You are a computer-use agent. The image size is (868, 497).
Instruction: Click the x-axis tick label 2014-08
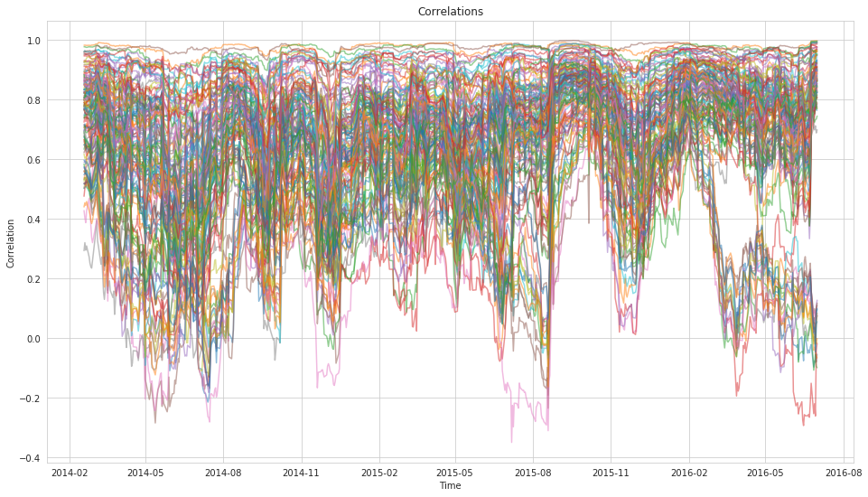(x=224, y=473)
